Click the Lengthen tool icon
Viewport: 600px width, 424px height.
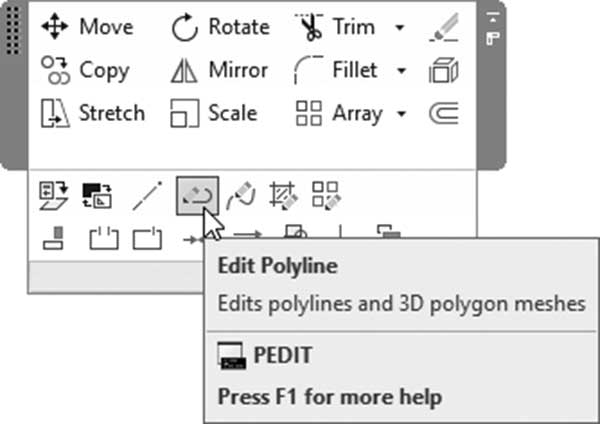pos(147,196)
